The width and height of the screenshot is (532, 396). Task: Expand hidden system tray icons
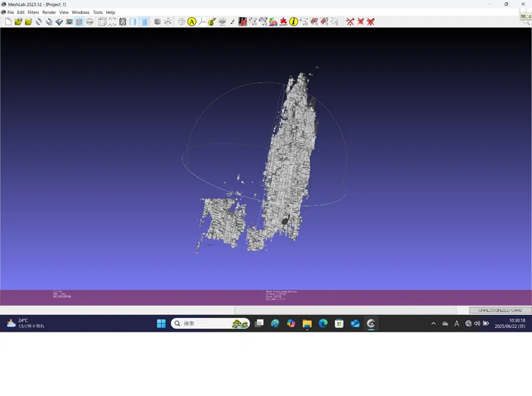point(434,323)
